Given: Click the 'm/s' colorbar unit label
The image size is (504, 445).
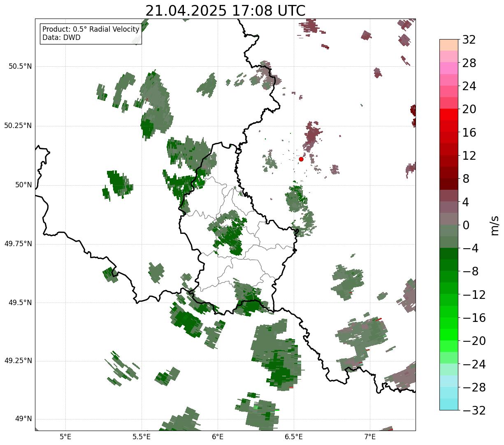Looking at the screenshot, I should coord(495,225).
